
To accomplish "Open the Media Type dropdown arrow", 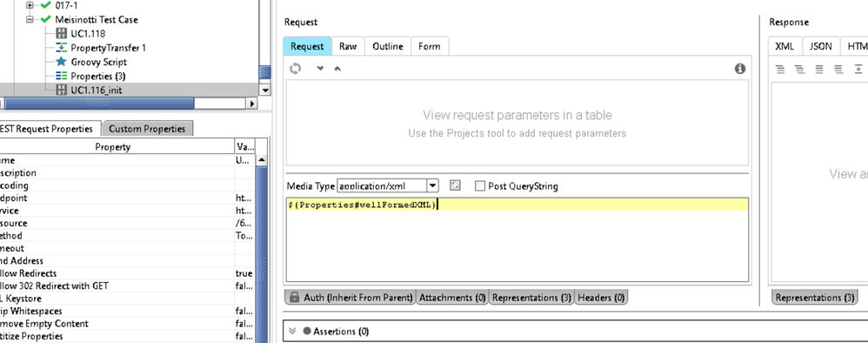I will pyautogui.click(x=433, y=185).
